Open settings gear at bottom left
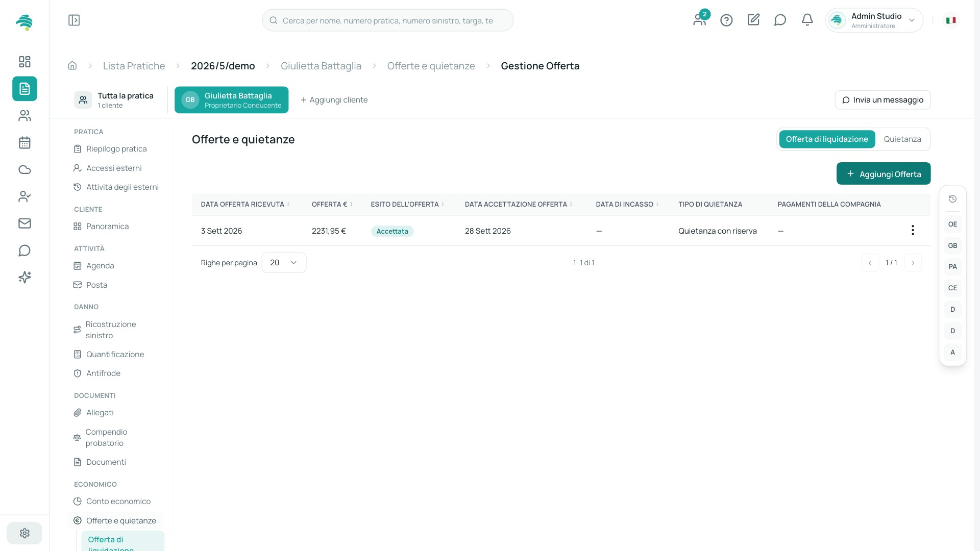The height and width of the screenshot is (551, 980). point(24,533)
